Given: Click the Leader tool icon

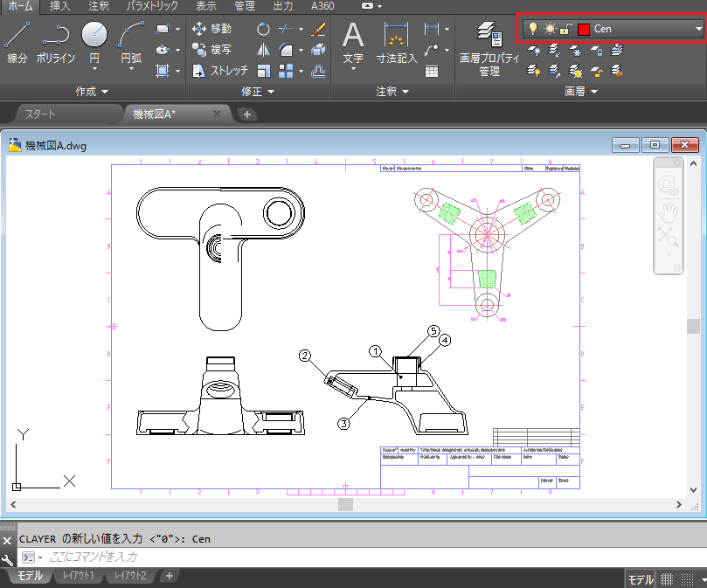Looking at the screenshot, I should (x=432, y=50).
